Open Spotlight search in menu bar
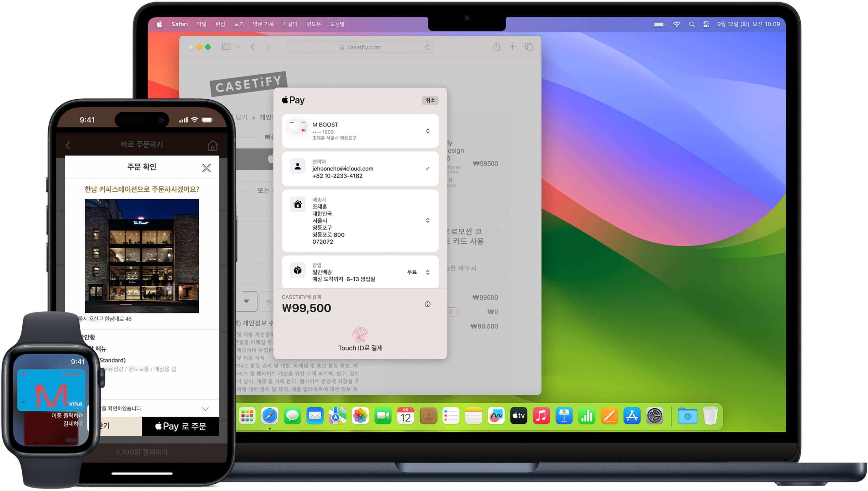Image resolution: width=868 pixels, height=491 pixels. (x=692, y=24)
